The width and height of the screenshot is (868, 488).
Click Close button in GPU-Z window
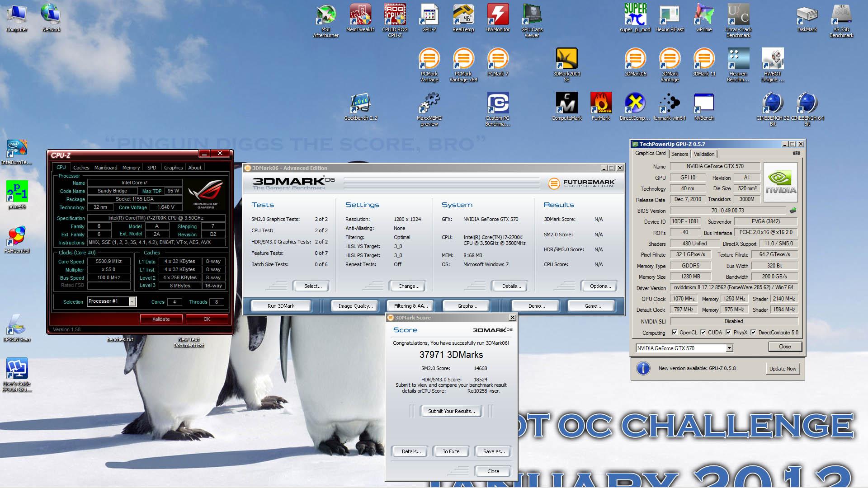coord(785,347)
